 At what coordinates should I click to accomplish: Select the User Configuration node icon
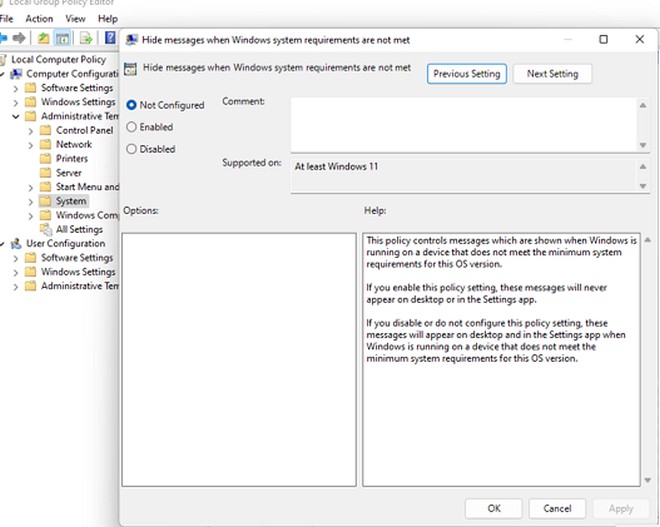[16, 244]
